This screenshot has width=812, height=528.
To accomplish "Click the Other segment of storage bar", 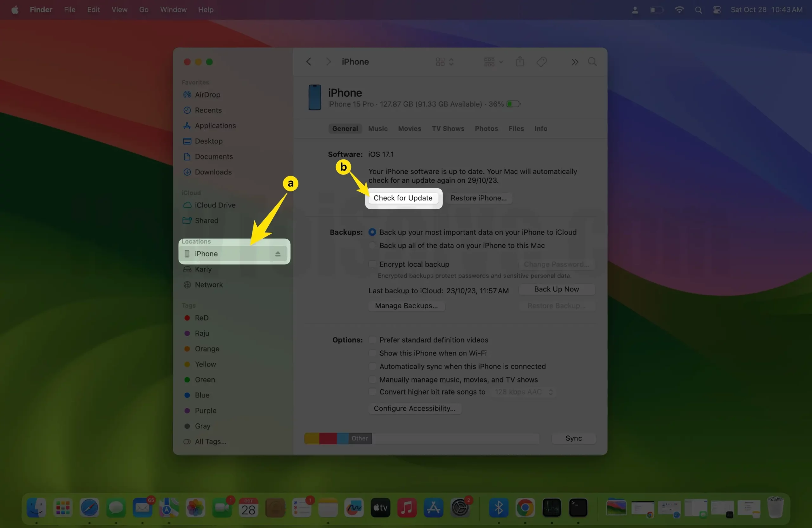I will pyautogui.click(x=360, y=439).
